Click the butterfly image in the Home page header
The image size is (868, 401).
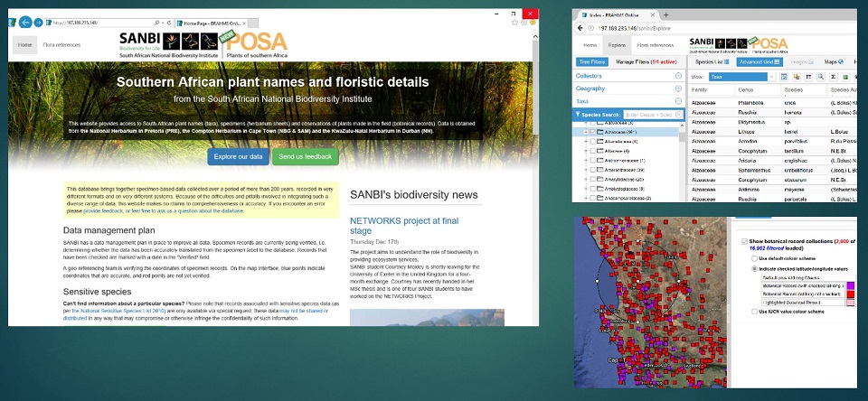coord(192,41)
